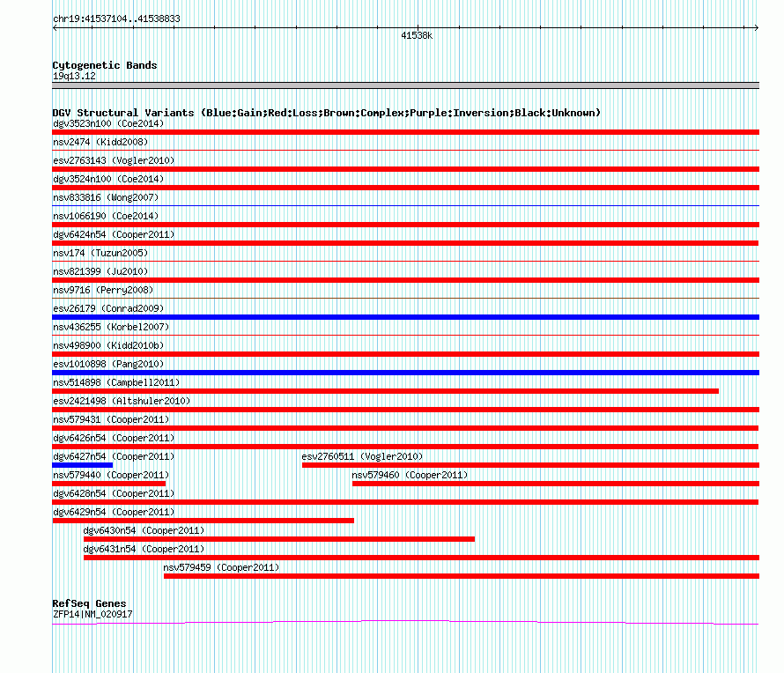Click dgv6431n54 (Cooper2011) label

click(x=144, y=549)
